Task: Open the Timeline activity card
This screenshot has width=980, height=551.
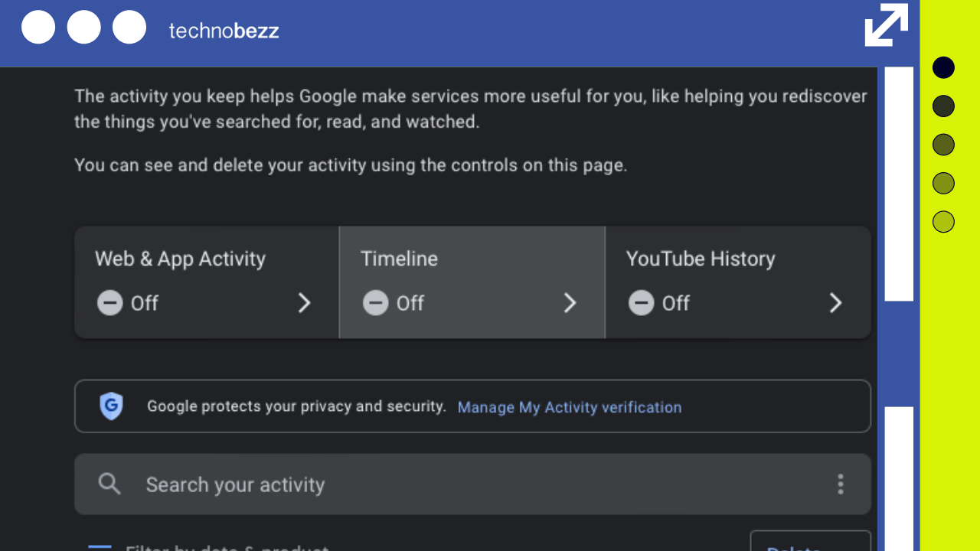Action: point(472,282)
